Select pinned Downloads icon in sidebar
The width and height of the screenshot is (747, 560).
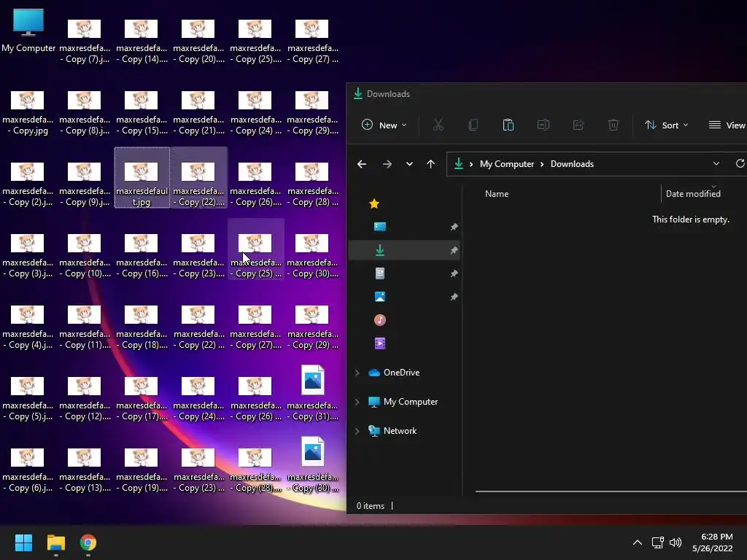(x=379, y=250)
